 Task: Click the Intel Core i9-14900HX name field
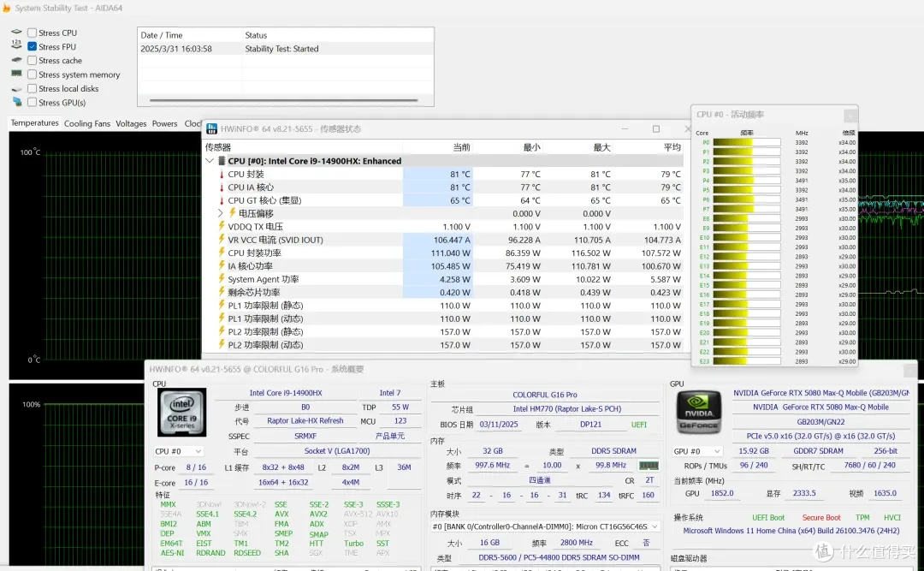[x=286, y=393]
